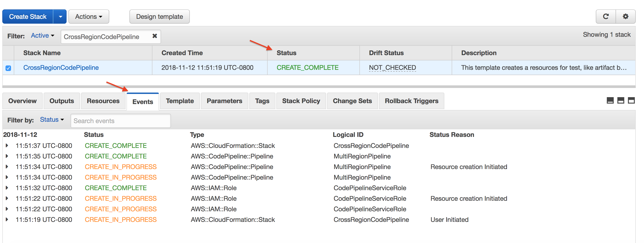
Task: Switch to the Resources tab
Action: 103,101
